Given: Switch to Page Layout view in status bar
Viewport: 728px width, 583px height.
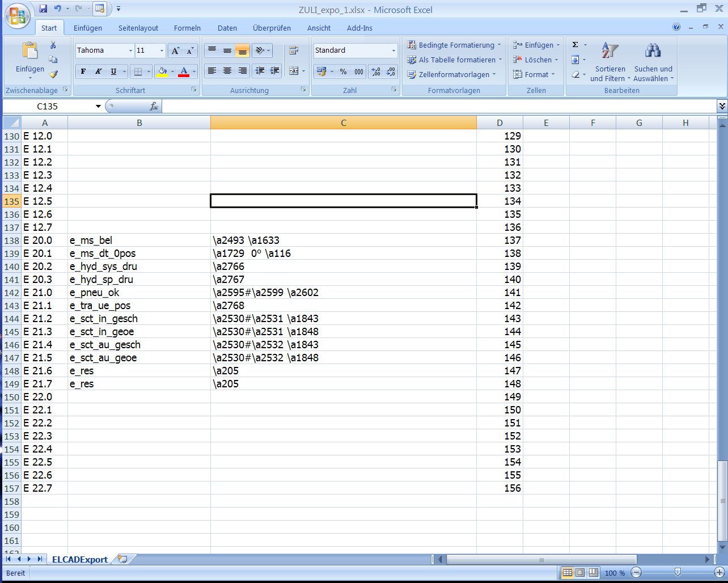Looking at the screenshot, I should click(x=580, y=573).
